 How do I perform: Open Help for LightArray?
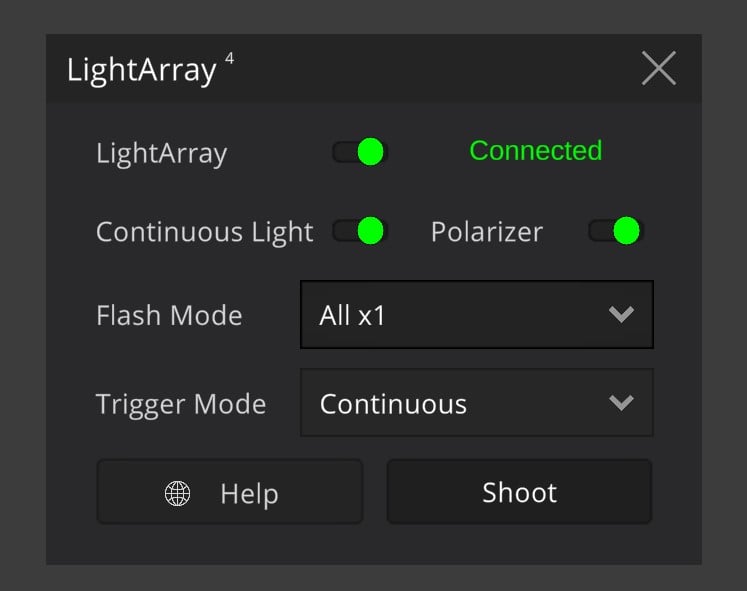(230, 492)
